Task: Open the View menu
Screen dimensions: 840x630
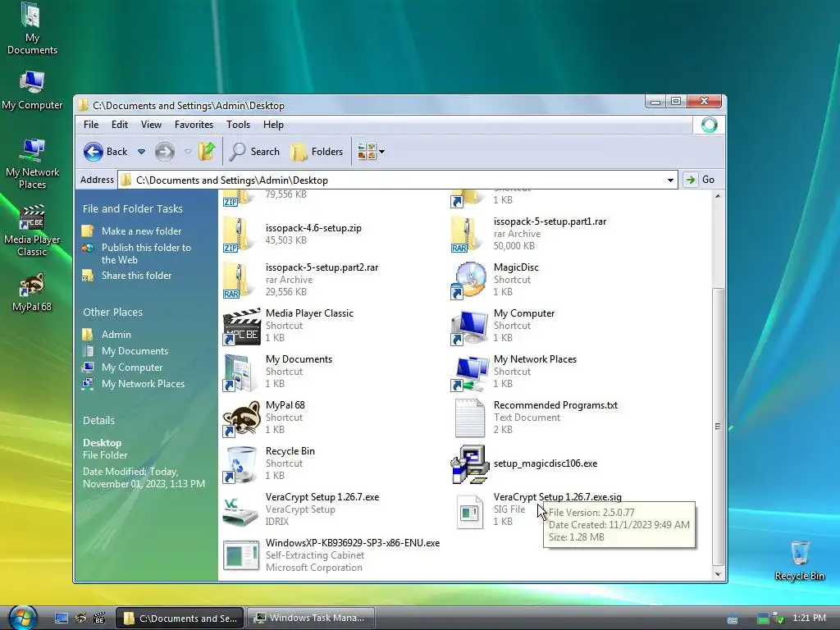Action: click(151, 125)
